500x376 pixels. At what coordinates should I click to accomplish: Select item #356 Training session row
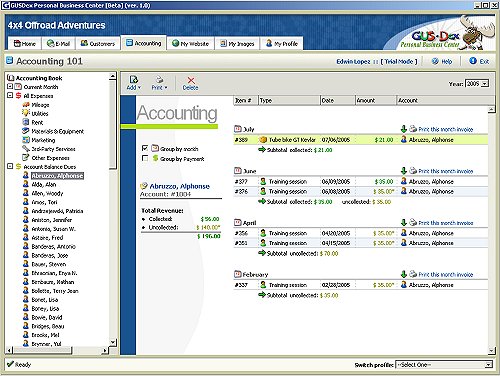361,233
